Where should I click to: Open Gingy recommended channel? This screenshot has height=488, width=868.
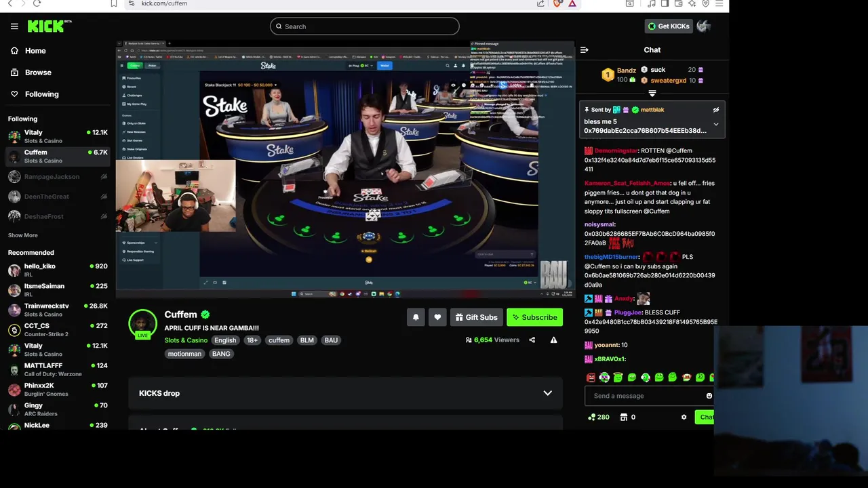tap(58, 409)
